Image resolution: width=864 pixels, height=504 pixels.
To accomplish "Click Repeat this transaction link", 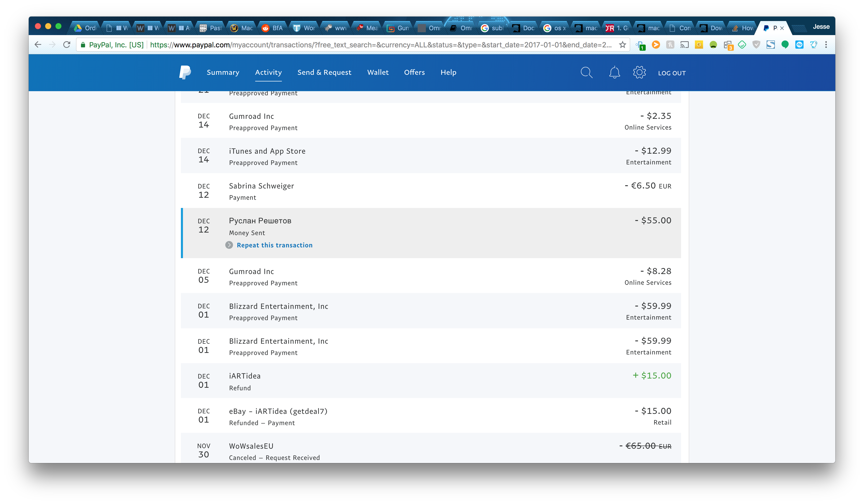I will click(x=275, y=245).
